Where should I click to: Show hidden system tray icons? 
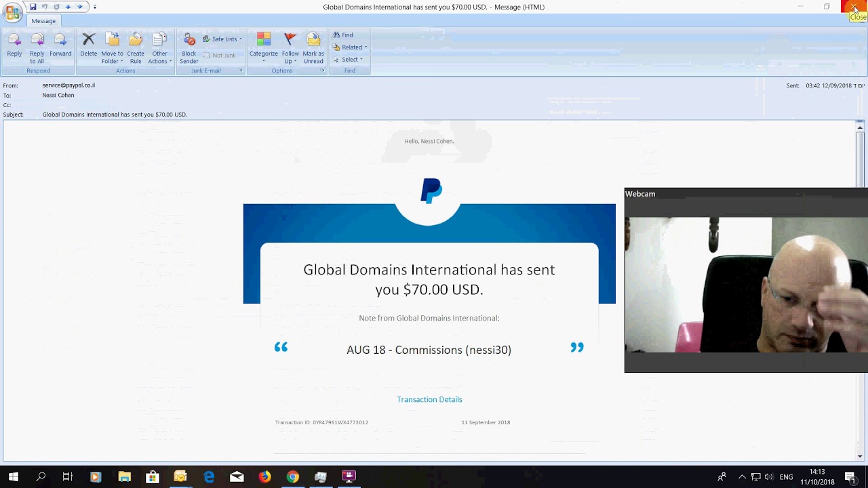click(x=742, y=477)
